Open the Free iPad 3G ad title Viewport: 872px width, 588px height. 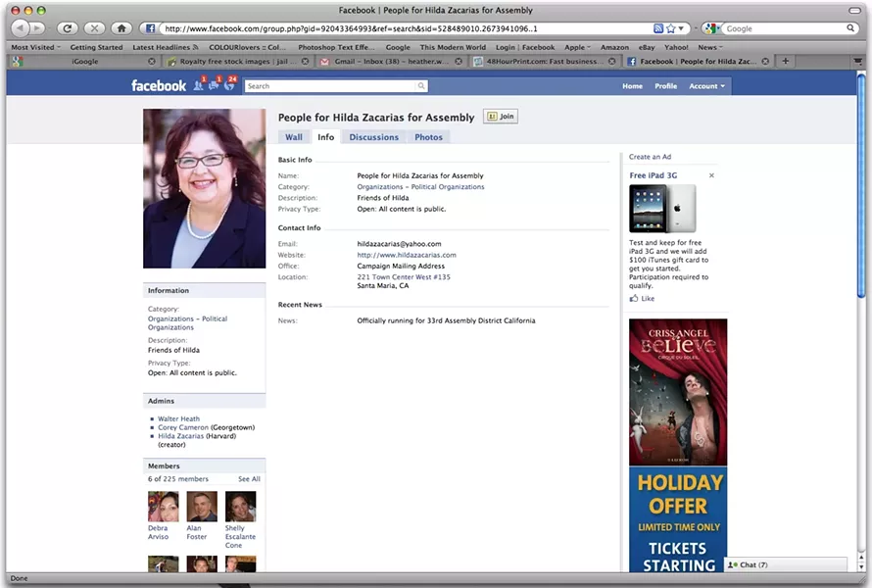click(653, 175)
